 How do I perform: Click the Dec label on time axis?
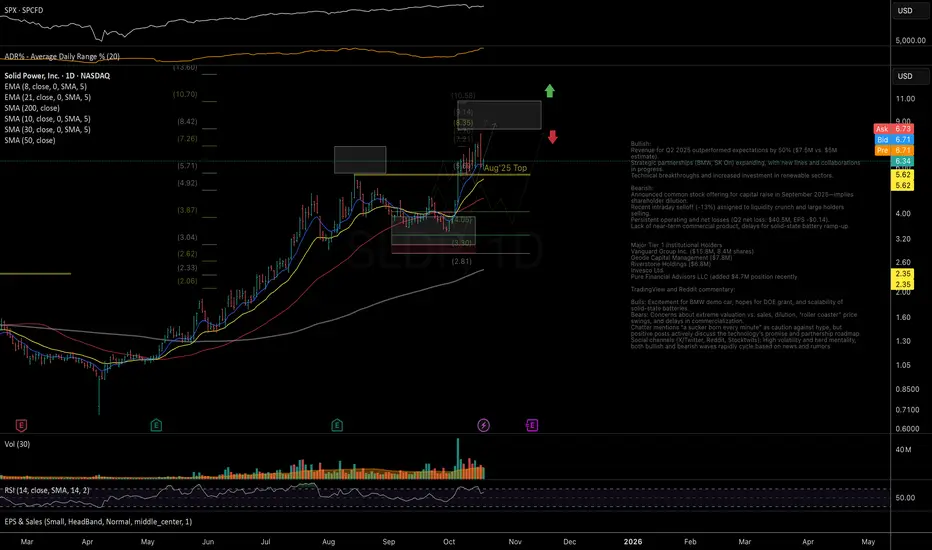coord(569,542)
